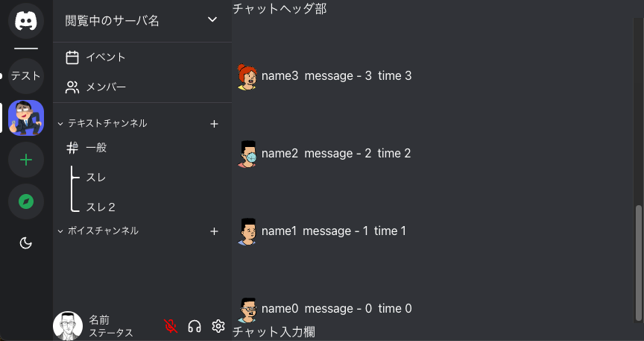Open user settings gear icon
The image size is (644, 341).
point(218,325)
